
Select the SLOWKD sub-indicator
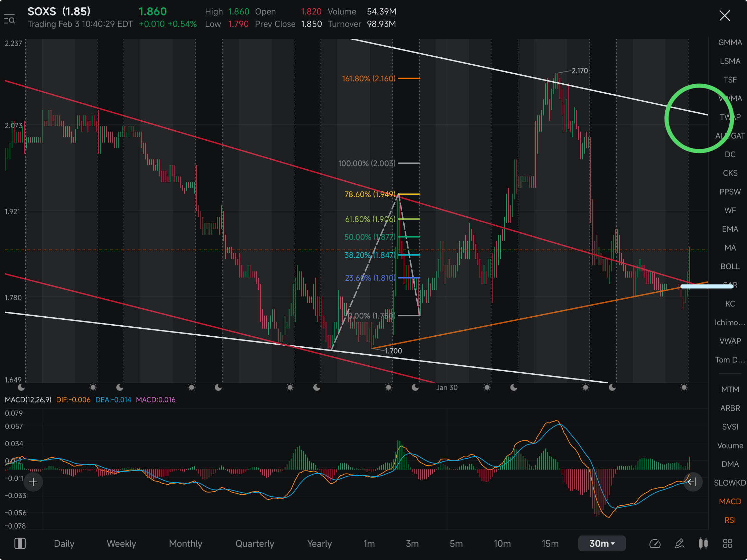730,483
